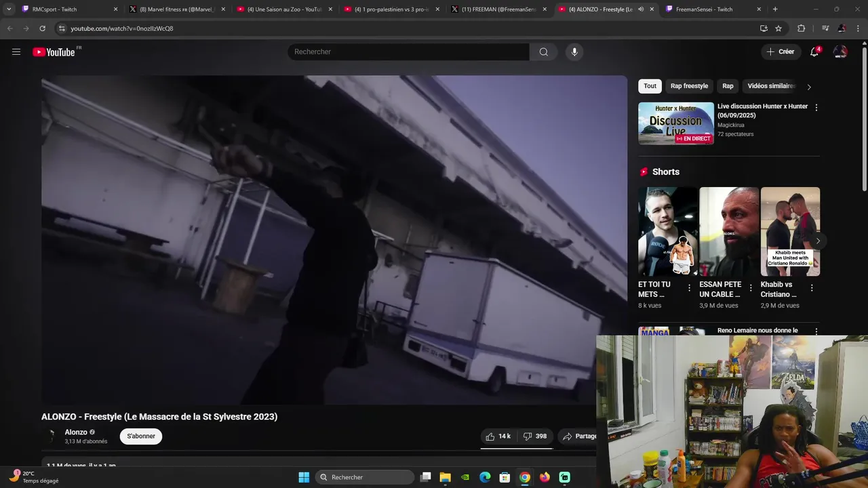Open Task View on taskbar
Image resolution: width=868 pixels, height=488 pixels.
[x=425, y=477]
